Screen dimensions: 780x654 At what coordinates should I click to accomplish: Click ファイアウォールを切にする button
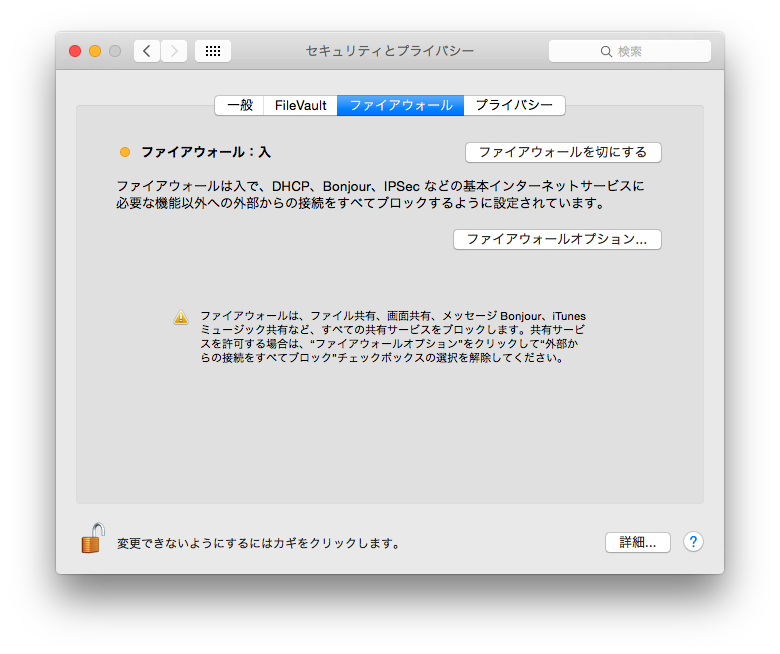[563, 152]
